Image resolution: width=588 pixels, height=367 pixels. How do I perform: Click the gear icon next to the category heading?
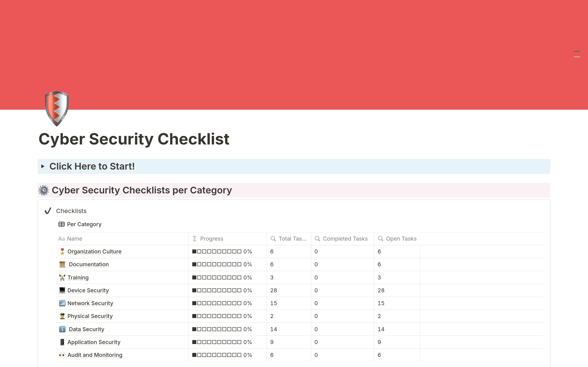click(44, 190)
